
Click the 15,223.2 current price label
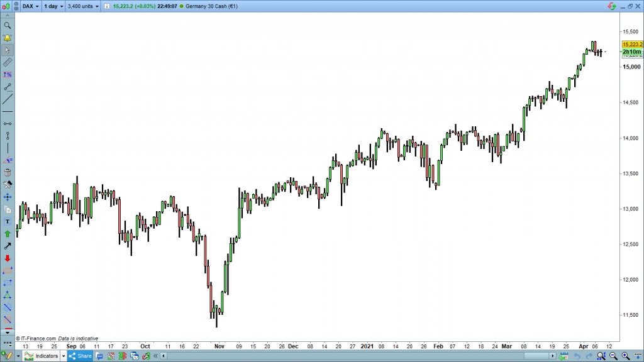tap(631, 45)
